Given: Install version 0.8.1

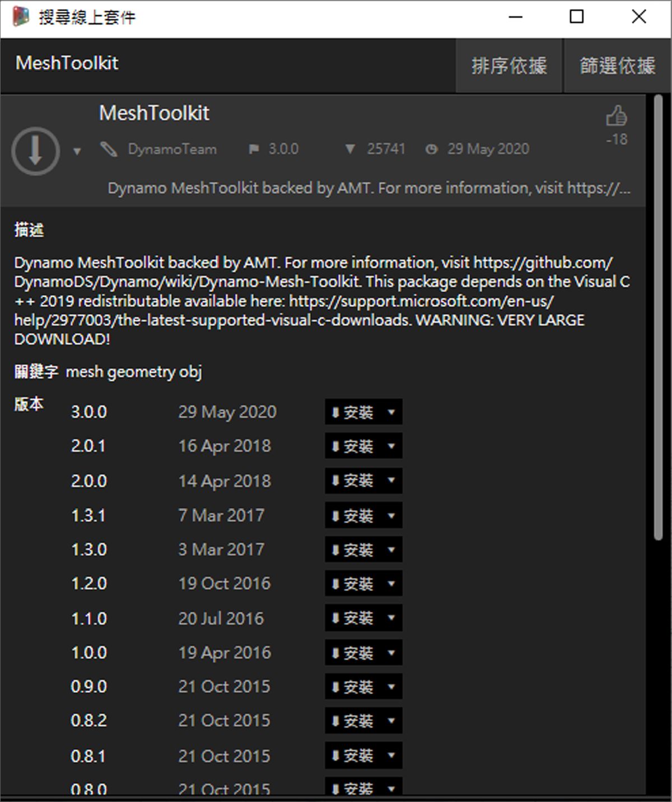Looking at the screenshot, I should (x=352, y=756).
